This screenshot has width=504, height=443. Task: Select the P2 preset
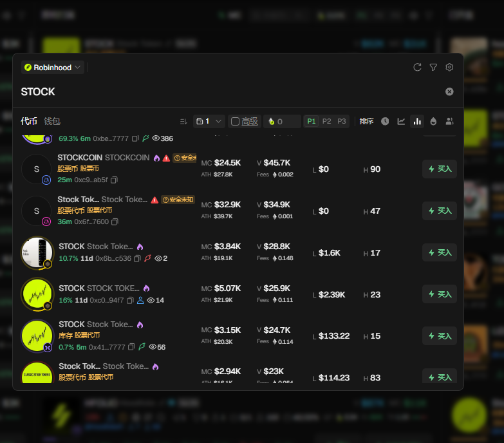point(326,121)
